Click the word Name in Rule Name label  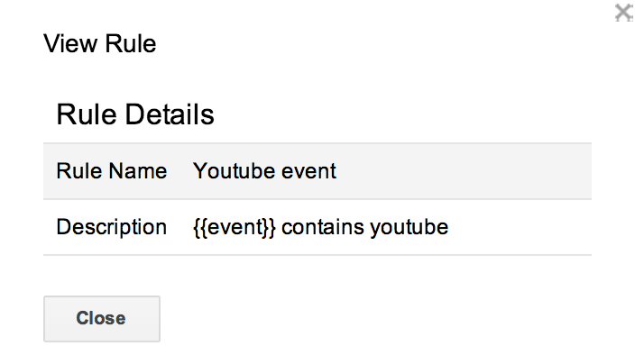tap(138, 171)
